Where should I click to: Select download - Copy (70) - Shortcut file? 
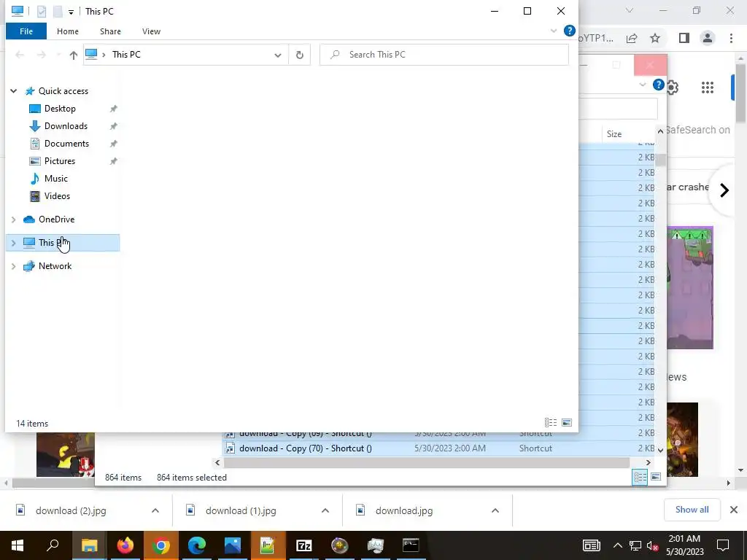(x=306, y=448)
